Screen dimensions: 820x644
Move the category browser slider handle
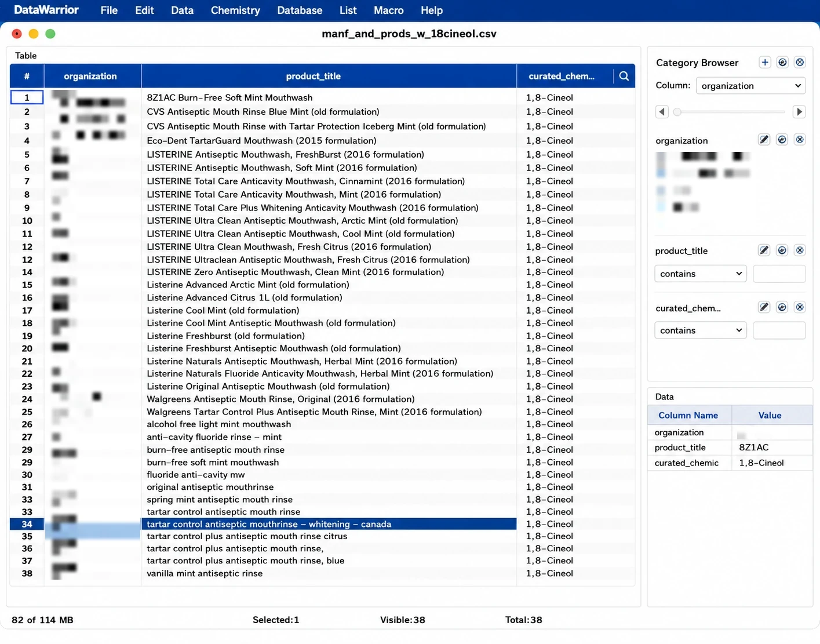pos(677,112)
